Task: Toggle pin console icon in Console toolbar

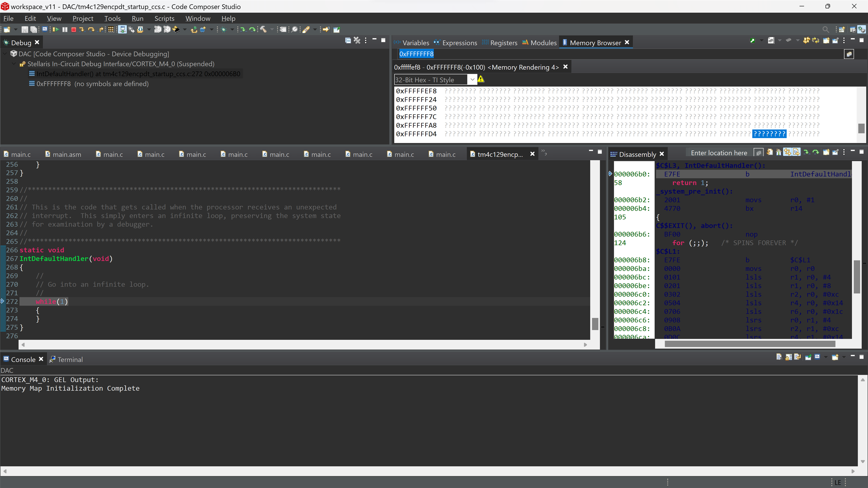Action: (808, 357)
